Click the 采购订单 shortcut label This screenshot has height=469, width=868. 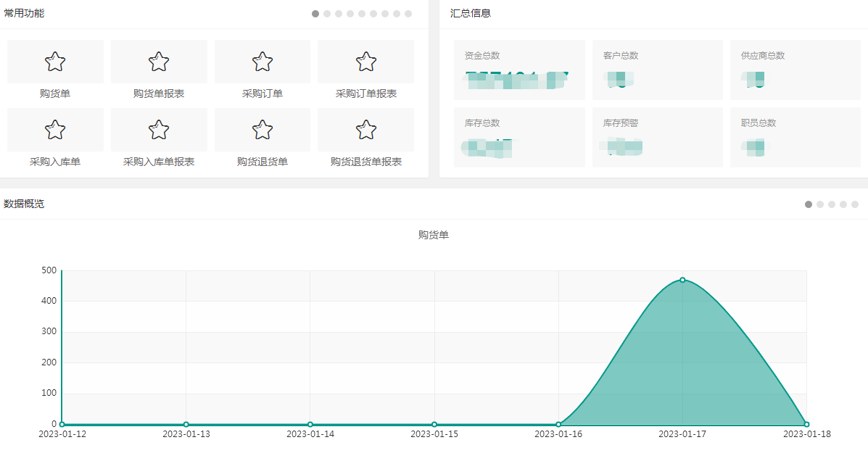[x=263, y=94]
